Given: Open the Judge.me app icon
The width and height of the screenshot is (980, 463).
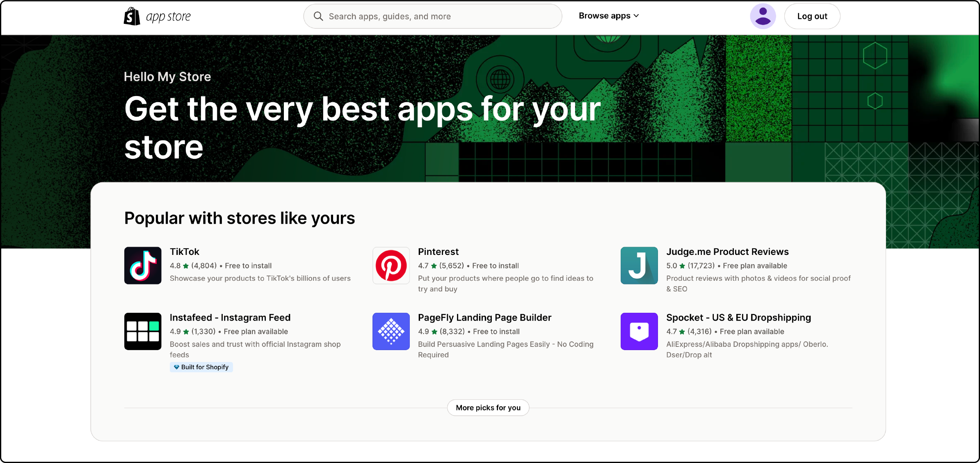Looking at the screenshot, I should pyautogui.click(x=639, y=265).
